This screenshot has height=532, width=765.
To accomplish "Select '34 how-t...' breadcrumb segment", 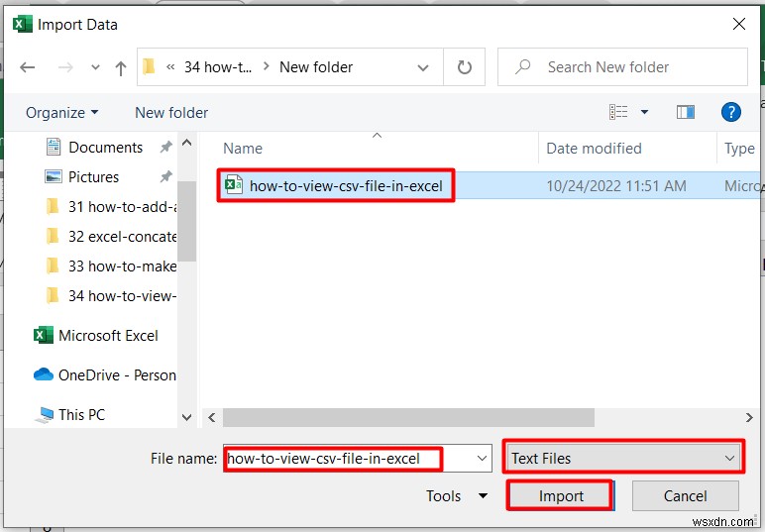I will (x=218, y=66).
